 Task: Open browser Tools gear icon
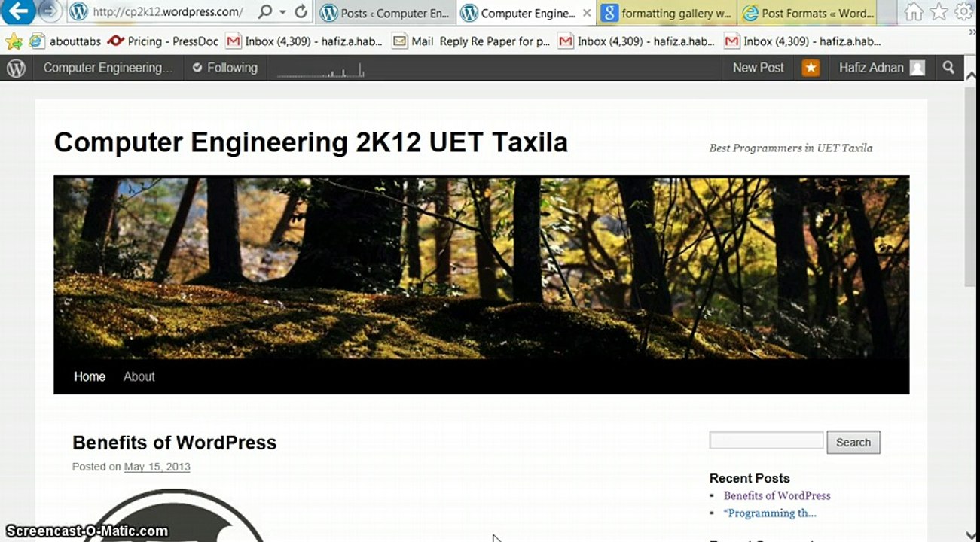[963, 12]
